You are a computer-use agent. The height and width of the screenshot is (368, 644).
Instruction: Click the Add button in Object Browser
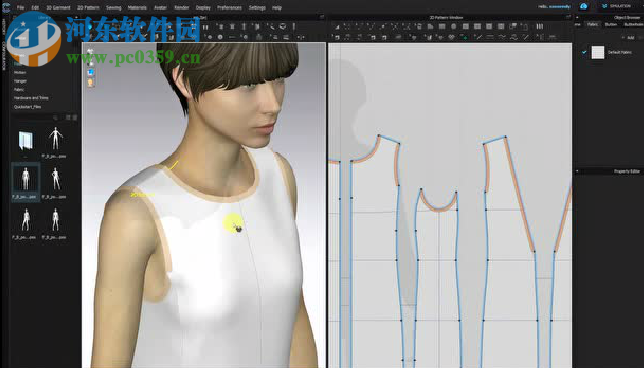628,37
